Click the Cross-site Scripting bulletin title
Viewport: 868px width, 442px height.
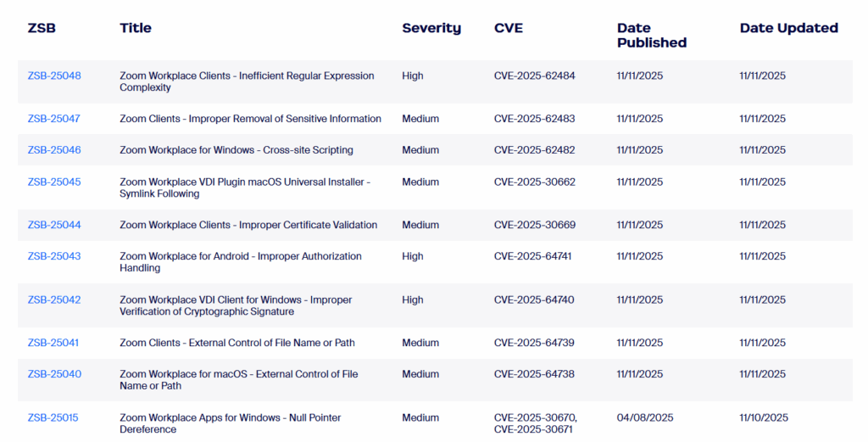[x=236, y=150]
